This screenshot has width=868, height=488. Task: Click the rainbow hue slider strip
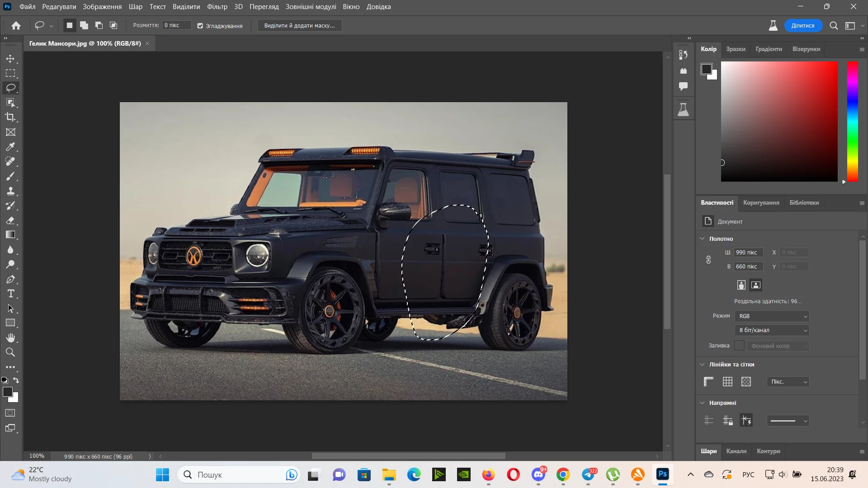tap(852, 122)
